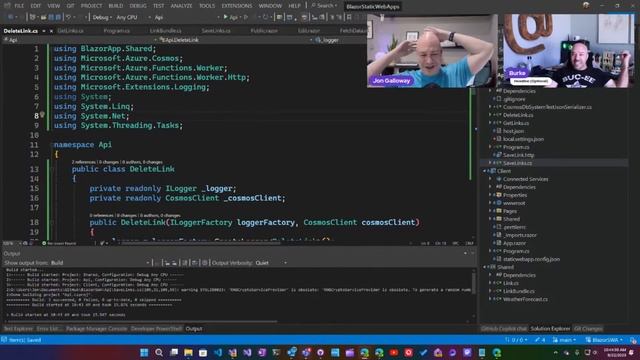This screenshot has height=360, width=640.
Task: Collapse the namespace Api code block
Action: click(51, 144)
